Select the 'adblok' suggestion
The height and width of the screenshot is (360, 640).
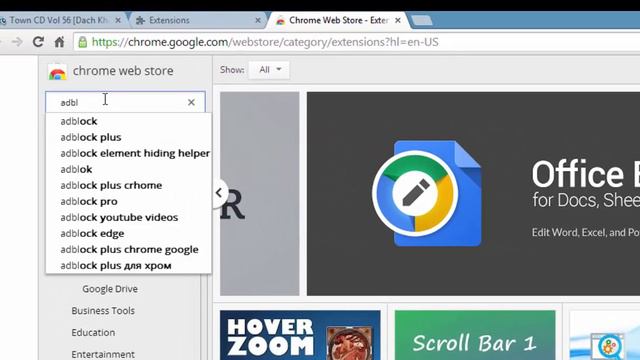(129, 169)
